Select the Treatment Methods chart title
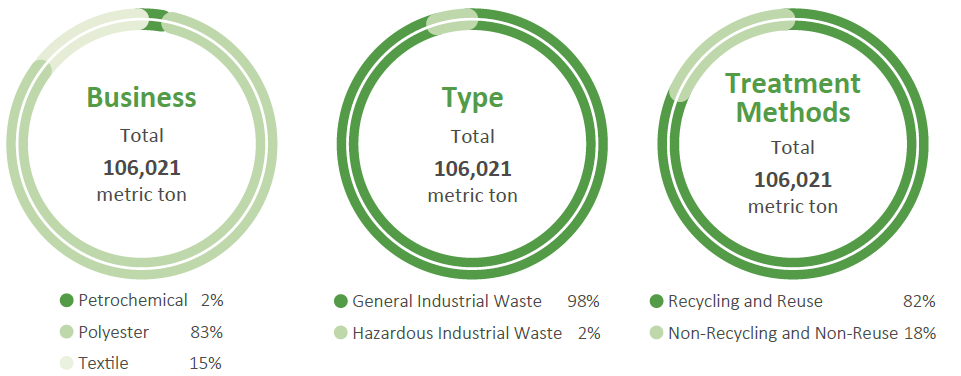961x376 pixels. pos(793,98)
